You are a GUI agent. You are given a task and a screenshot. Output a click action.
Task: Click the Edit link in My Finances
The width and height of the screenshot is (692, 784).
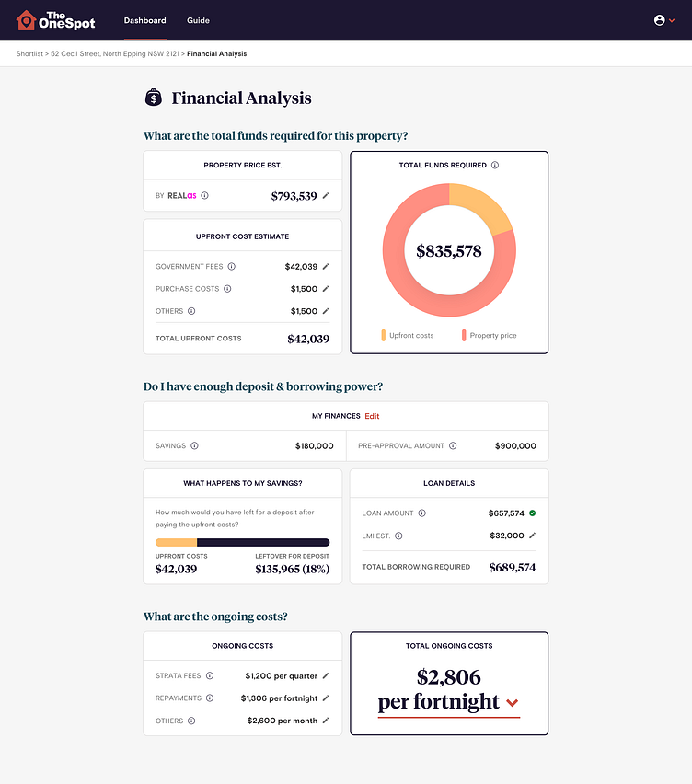point(372,416)
